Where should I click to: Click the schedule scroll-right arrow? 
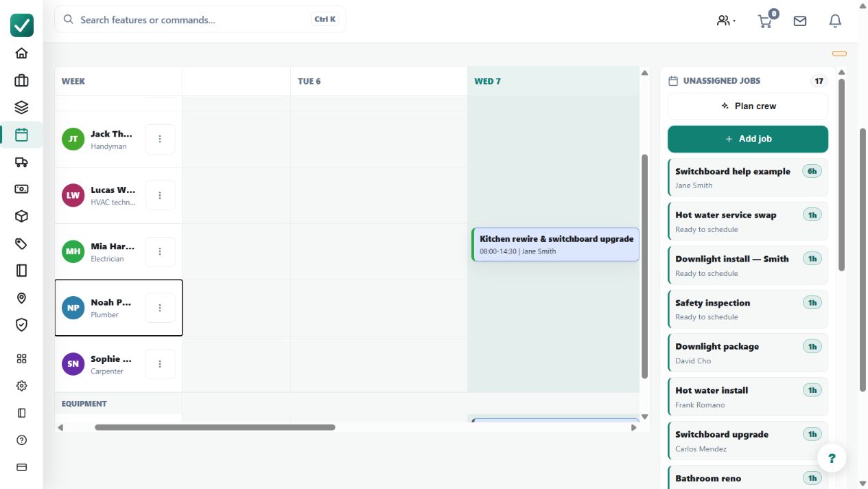pos(633,427)
